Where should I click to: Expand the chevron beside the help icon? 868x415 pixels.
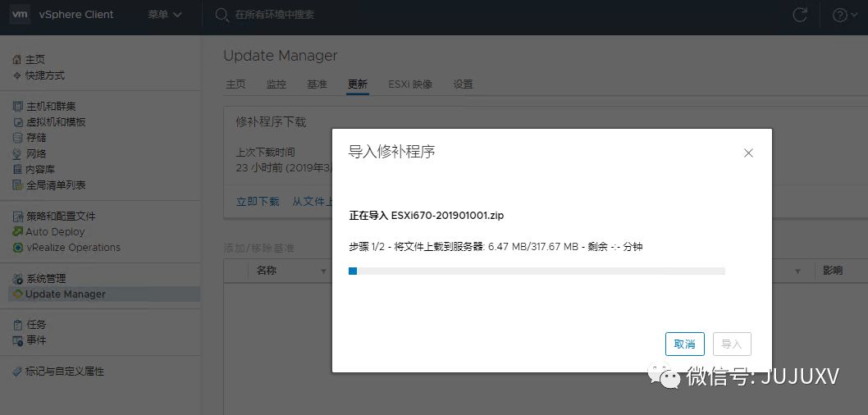tap(853, 16)
